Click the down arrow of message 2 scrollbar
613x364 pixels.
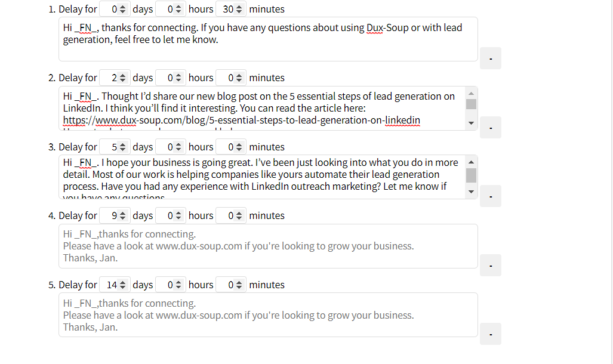coord(471,123)
